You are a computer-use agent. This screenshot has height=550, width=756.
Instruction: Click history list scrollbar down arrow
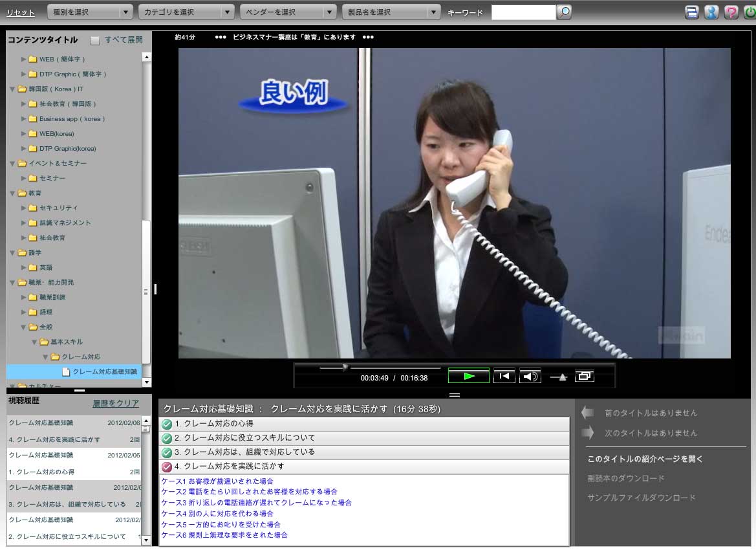pos(146,540)
